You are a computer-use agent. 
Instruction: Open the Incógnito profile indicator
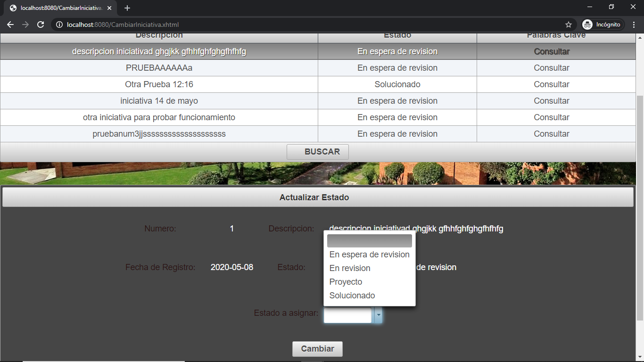tap(603, 25)
